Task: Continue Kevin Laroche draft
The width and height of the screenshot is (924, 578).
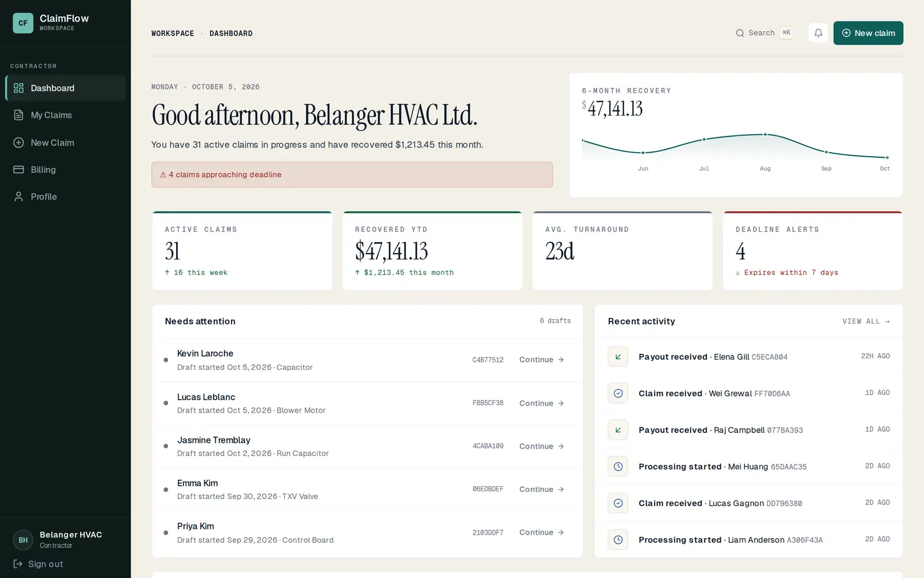Action: [542, 360]
